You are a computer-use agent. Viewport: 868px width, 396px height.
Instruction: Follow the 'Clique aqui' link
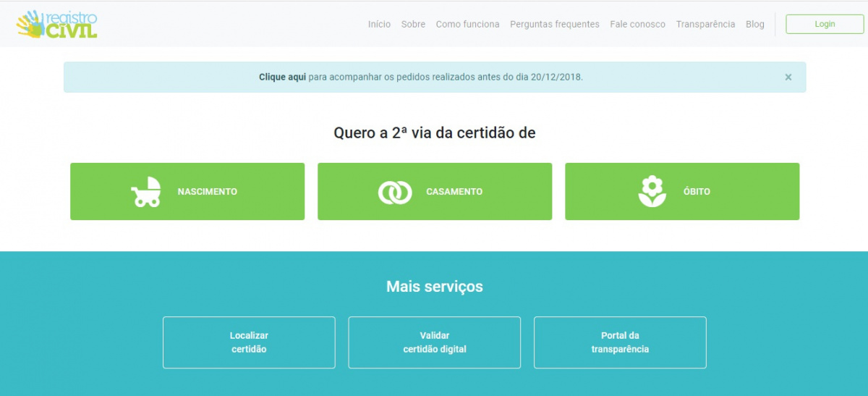282,77
